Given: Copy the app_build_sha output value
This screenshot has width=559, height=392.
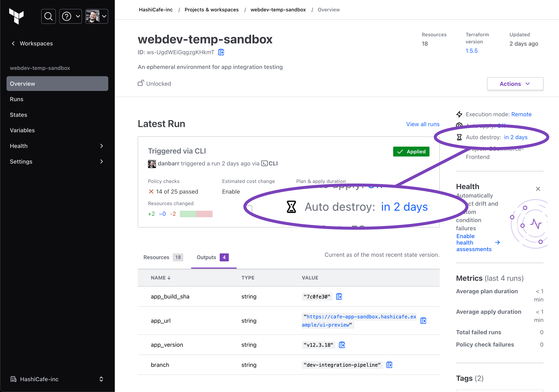Looking at the screenshot, I should click(x=339, y=296).
